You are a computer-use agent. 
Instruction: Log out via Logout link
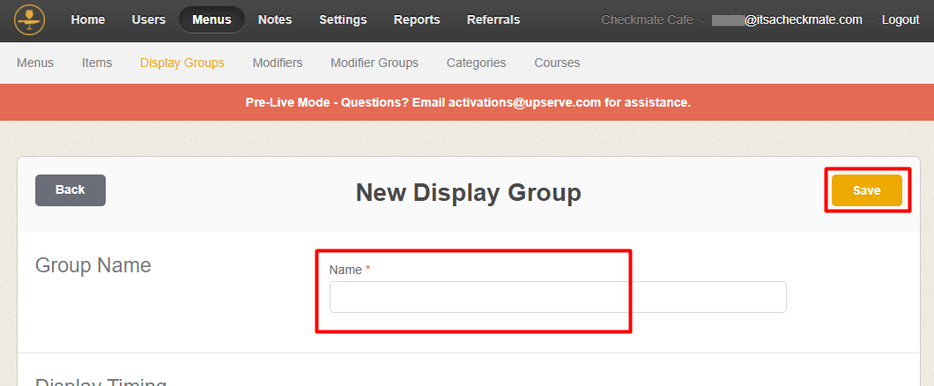900,20
